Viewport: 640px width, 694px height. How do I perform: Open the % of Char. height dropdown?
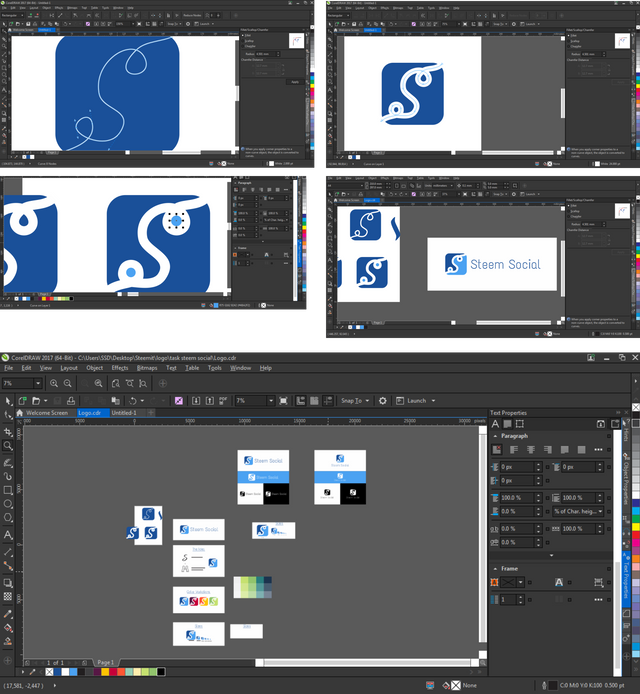pyautogui.click(x=578, y=511)
